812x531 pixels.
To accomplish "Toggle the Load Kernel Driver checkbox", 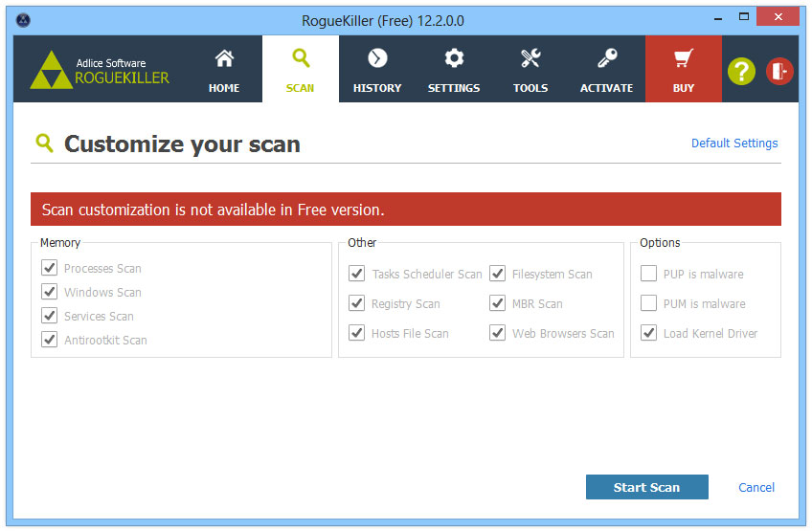I will tap(649, 333).
